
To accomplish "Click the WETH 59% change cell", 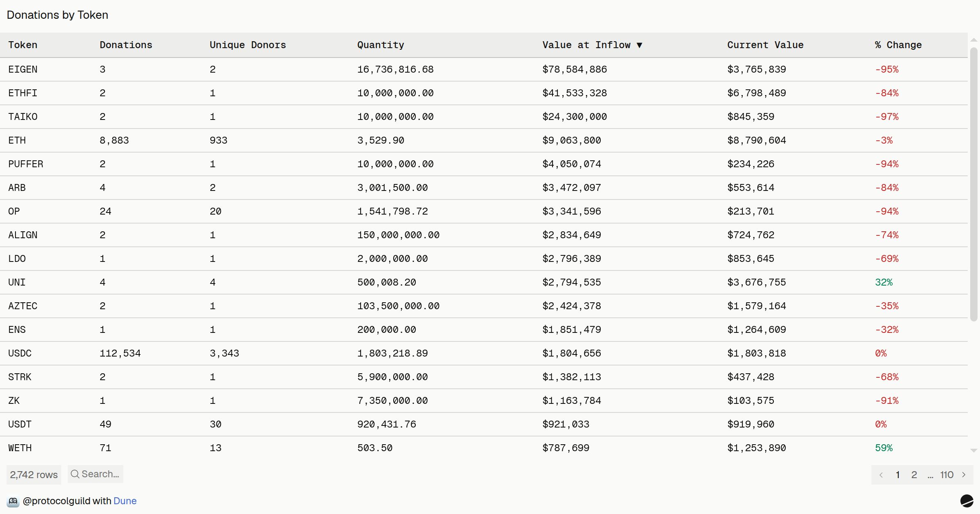I will click(x=884, y=448).
